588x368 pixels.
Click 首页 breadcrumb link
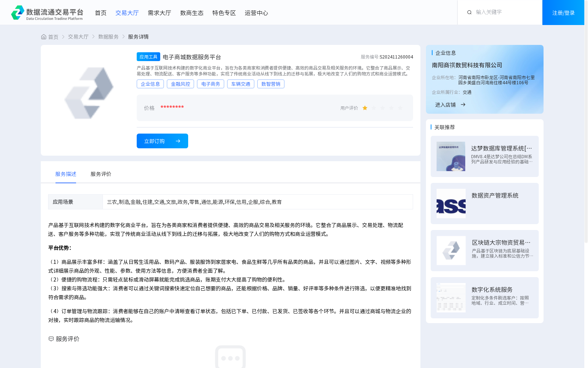53,37
